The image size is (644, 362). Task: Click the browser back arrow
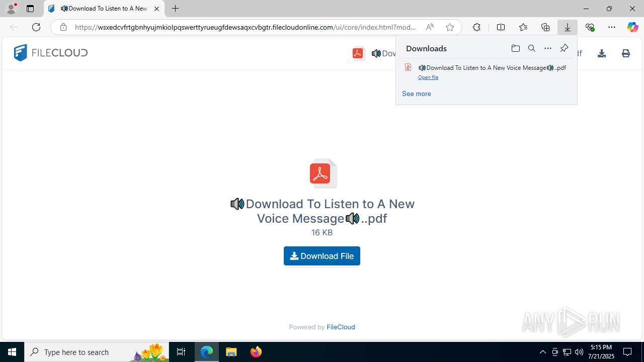pyautogui.click(x=14, y=27)
